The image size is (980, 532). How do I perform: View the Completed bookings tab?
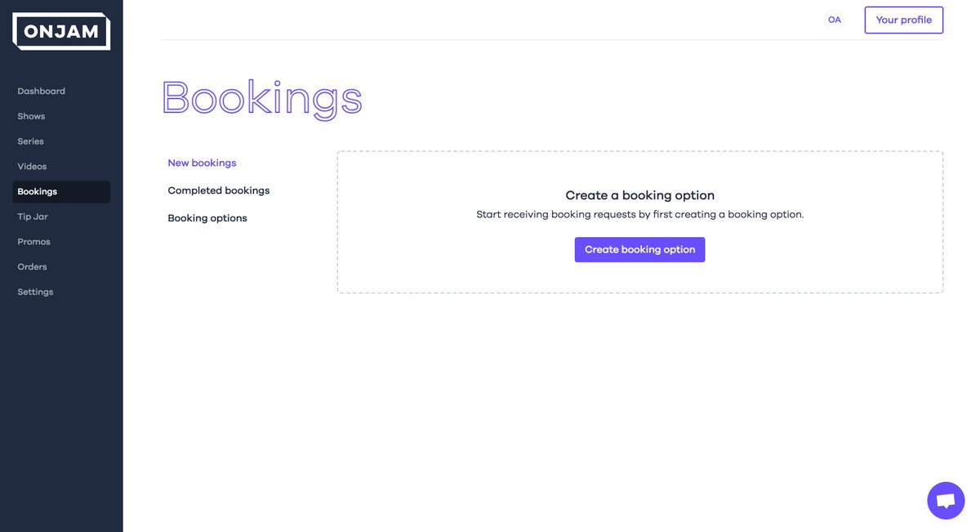[218, 190]
